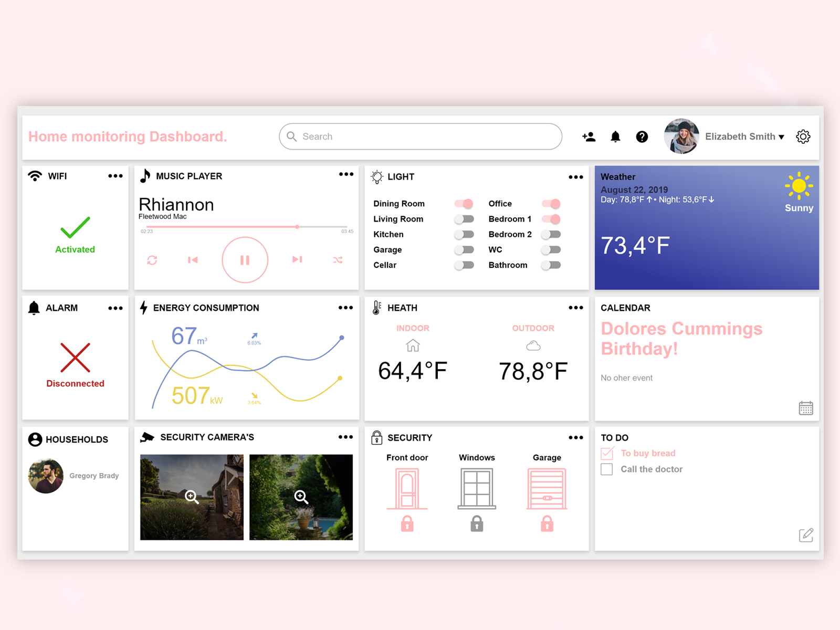Click the edit pencil icon in To Do card

click(x=806, y=535)
